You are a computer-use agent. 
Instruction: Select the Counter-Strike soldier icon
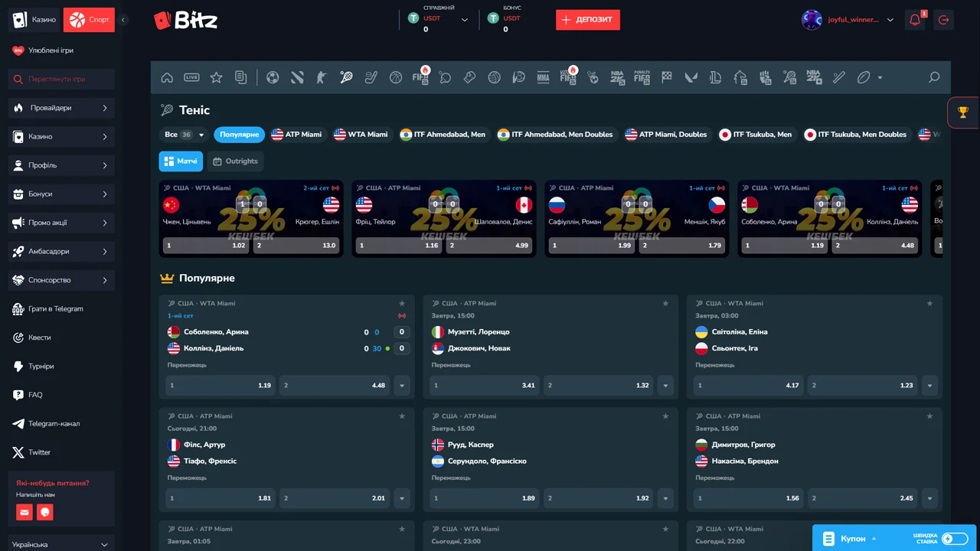[322, 77]
